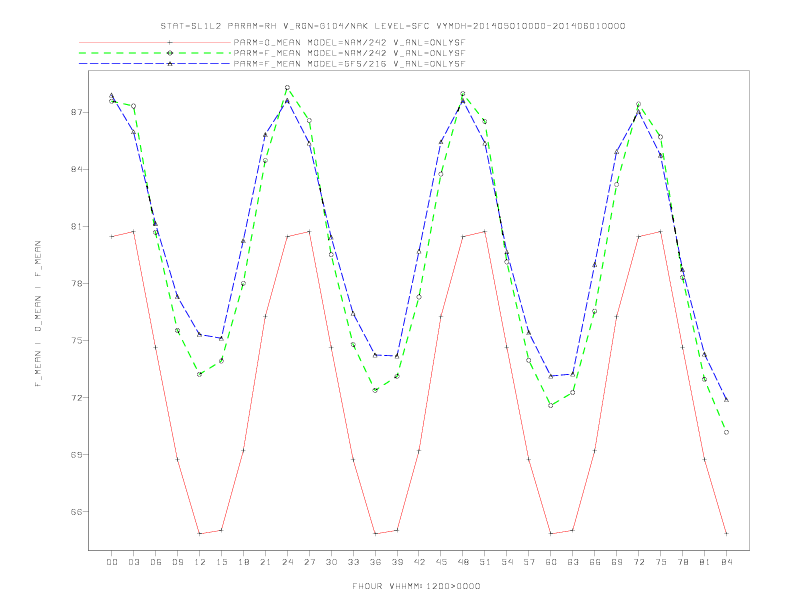Click y-axis tick value 75
Image resolution: width=792 pixels, height=612 pixels.
pos(76,340)
